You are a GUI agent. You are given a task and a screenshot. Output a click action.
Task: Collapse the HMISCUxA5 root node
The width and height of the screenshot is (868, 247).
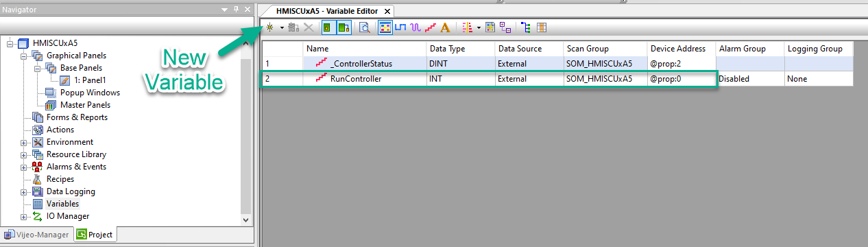coord(10,43)
